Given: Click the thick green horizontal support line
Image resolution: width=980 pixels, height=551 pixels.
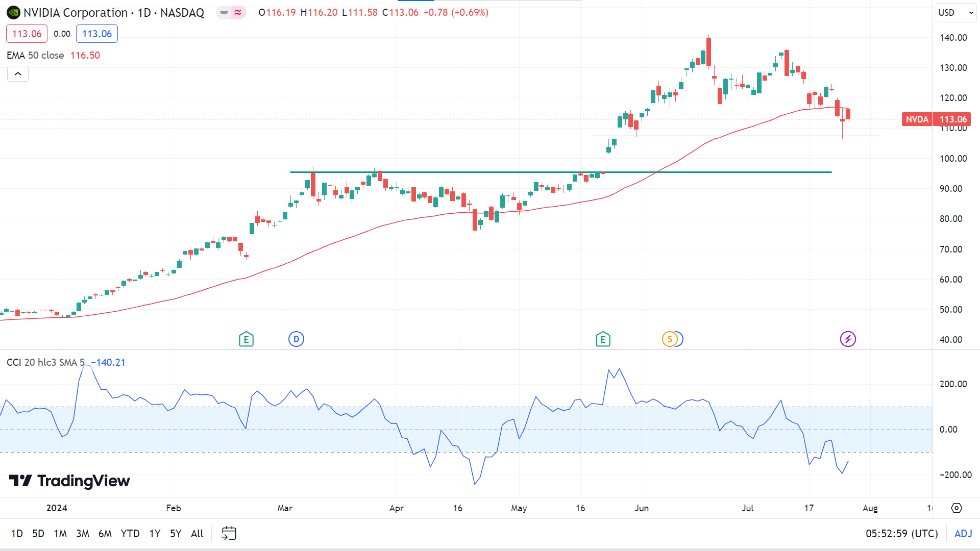Looking at the screenshot, I should pyautogui.click(x=560, y=172).
